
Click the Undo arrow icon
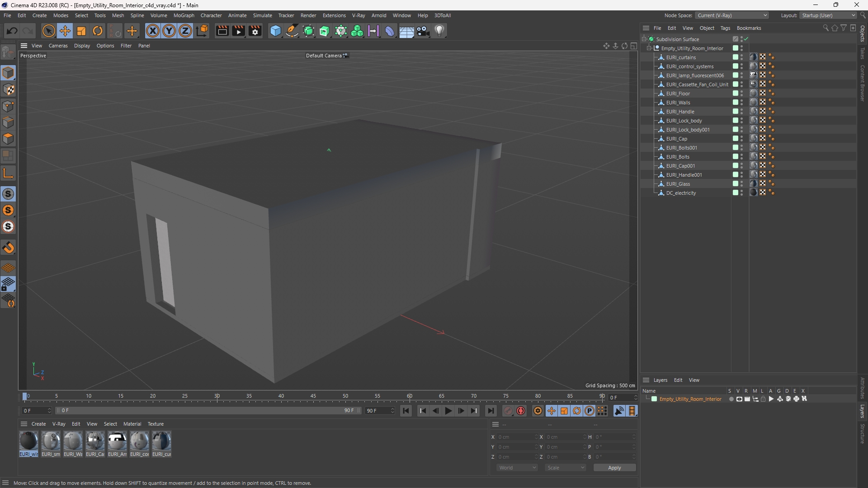pos(12,31)
